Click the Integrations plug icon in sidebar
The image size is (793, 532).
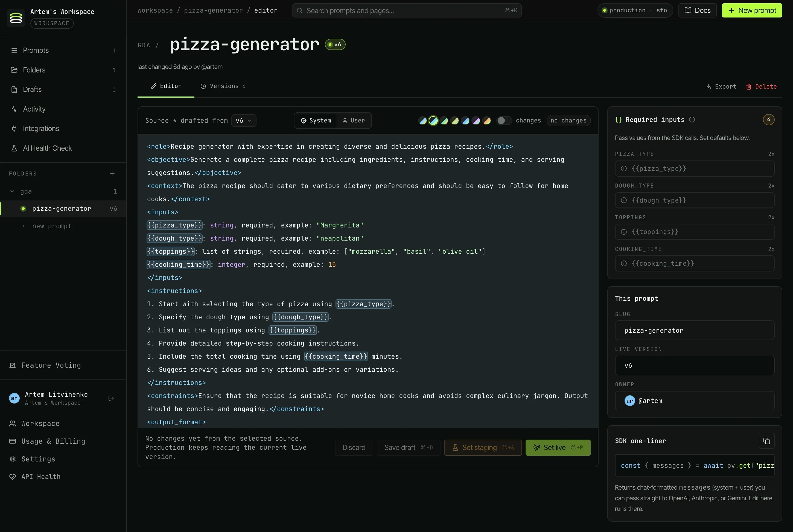pos(14,128)
